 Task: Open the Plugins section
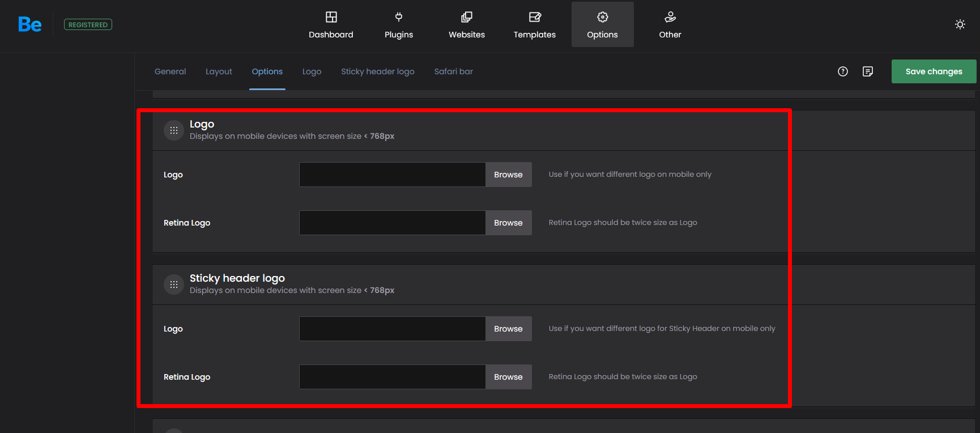399,24
